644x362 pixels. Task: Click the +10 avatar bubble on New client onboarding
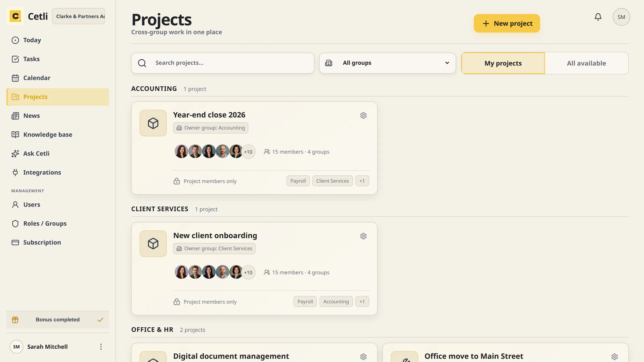coord(248,272)
